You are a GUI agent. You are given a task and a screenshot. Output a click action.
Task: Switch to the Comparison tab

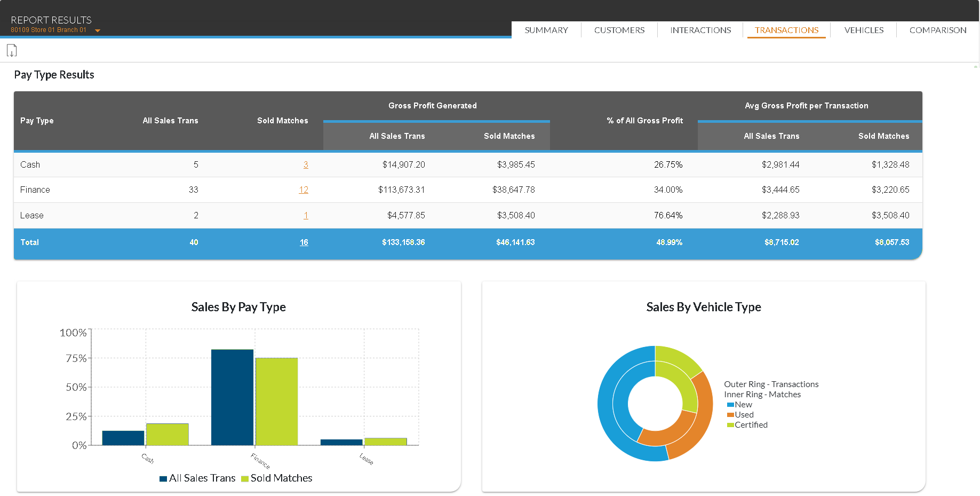pyautogui.click(x=937, y=30)
